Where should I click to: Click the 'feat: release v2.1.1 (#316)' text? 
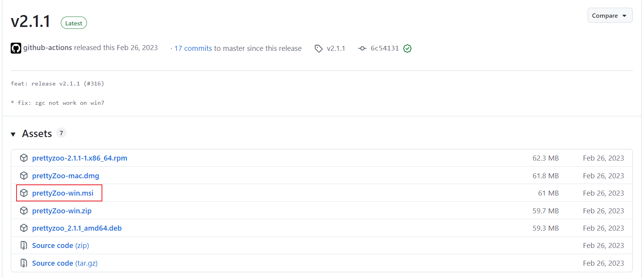pyautogui.click(x=57, y=84)
